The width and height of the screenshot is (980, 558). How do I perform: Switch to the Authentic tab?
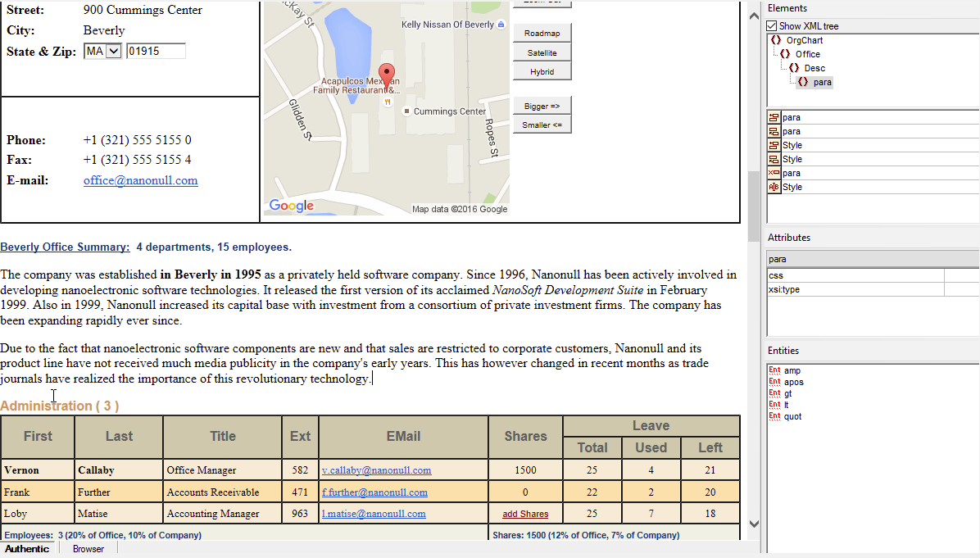click(x=27, y=549)
